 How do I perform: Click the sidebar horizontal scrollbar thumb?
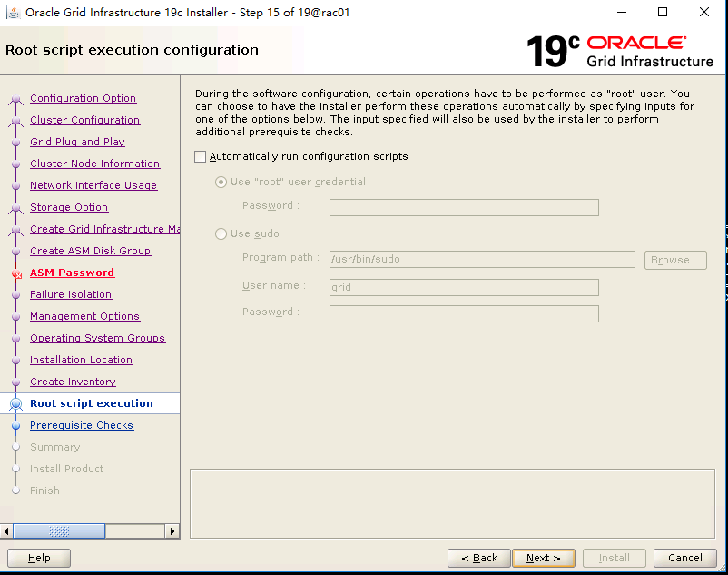point(59,530)
